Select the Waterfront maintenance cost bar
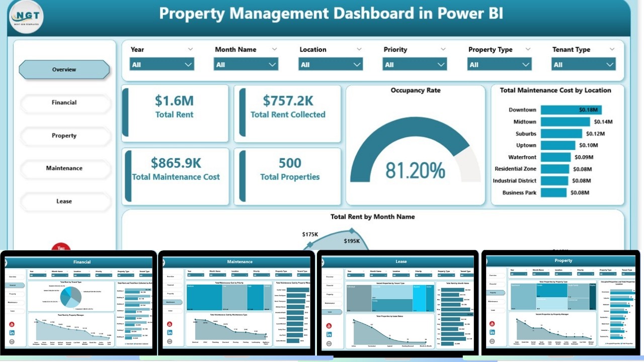 pyautogui.click(x=555, y=157)
